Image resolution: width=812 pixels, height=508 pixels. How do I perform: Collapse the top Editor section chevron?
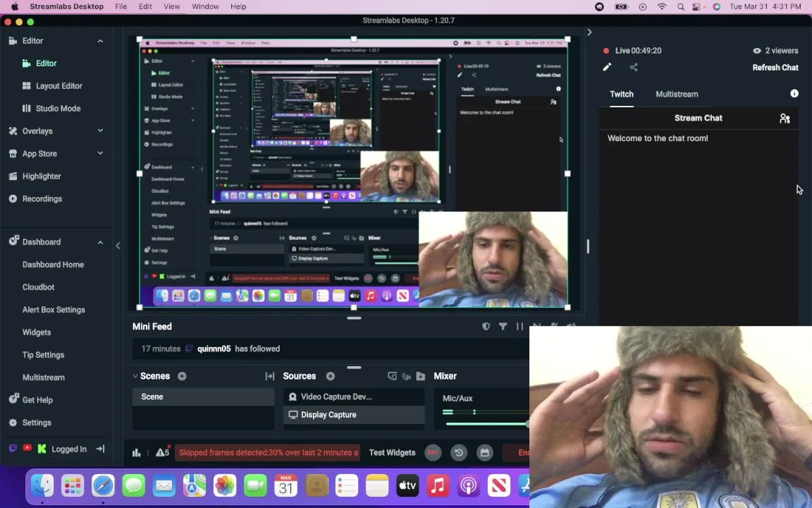click(101, 41)
